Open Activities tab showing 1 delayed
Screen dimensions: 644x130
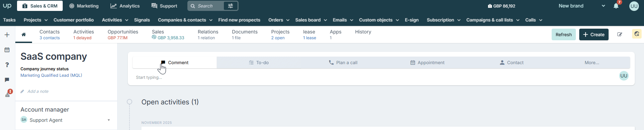(x=83, y=34)
